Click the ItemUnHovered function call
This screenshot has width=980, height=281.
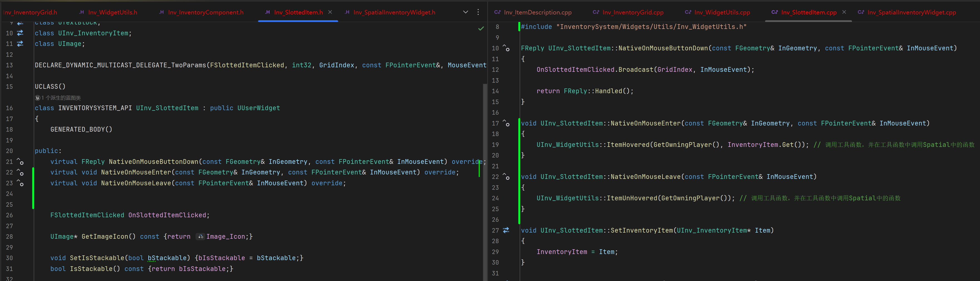pyautogui.click(x=632, y=198)
